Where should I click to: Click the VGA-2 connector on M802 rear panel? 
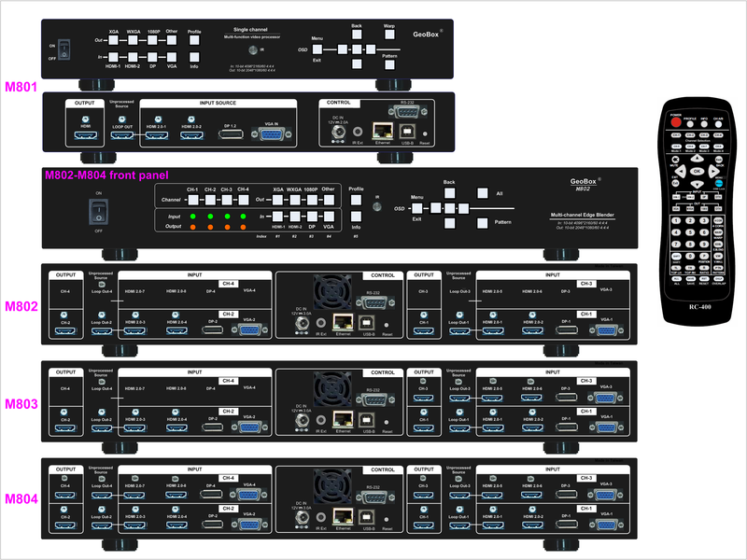249,329
